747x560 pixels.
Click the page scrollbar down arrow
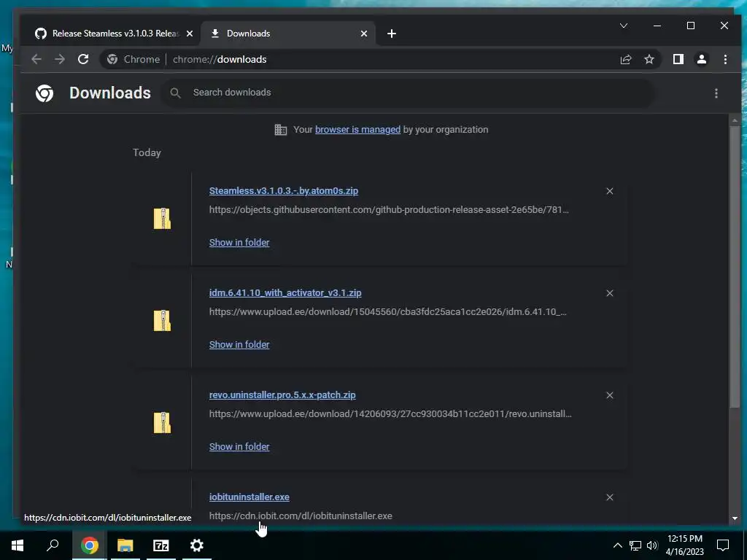735,518
